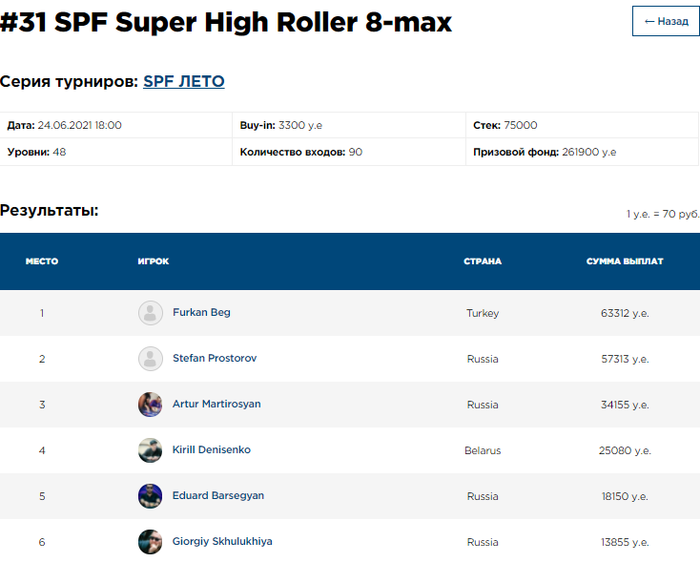Screen dimensions: 700x562
Task: Click Stefan Prostorov's placeholder avatar
Action: pyautogui.click(x=150, y=359)
